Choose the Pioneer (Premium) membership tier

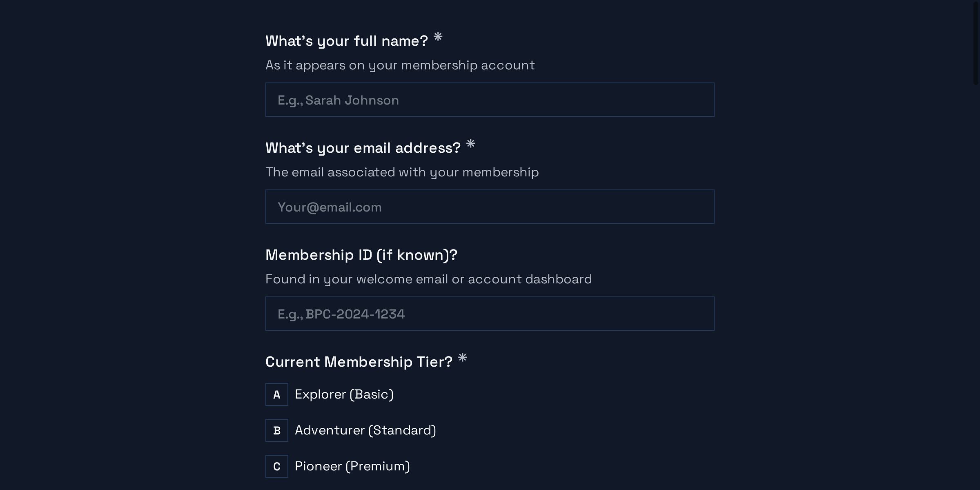point(352,466)
